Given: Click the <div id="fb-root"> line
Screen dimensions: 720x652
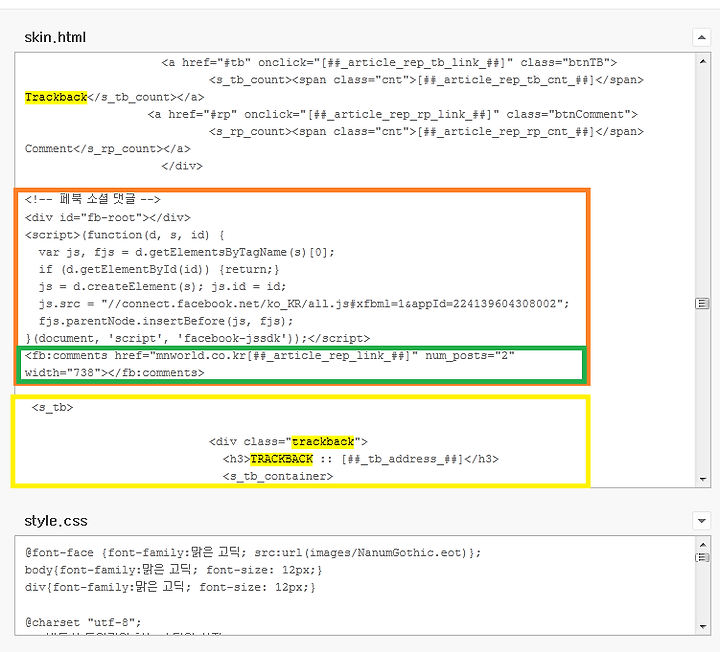Looking at the screenshot, I should point(107,218).
